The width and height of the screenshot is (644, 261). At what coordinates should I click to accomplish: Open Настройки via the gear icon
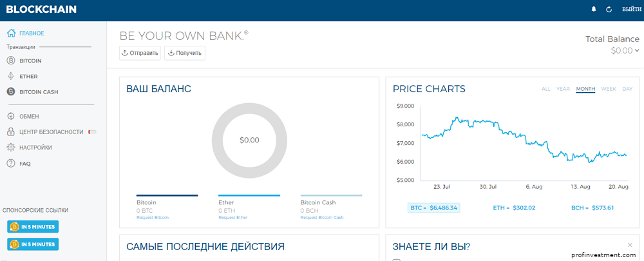(10, 148)
